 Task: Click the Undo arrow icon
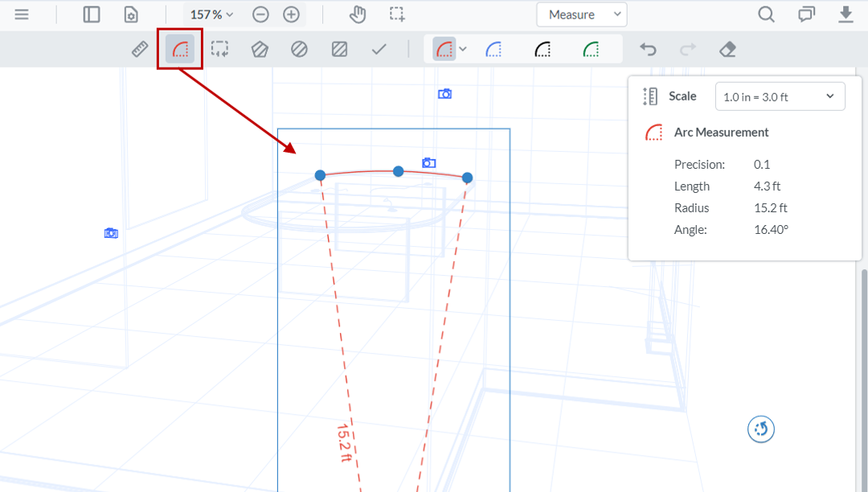pos(648,48)
